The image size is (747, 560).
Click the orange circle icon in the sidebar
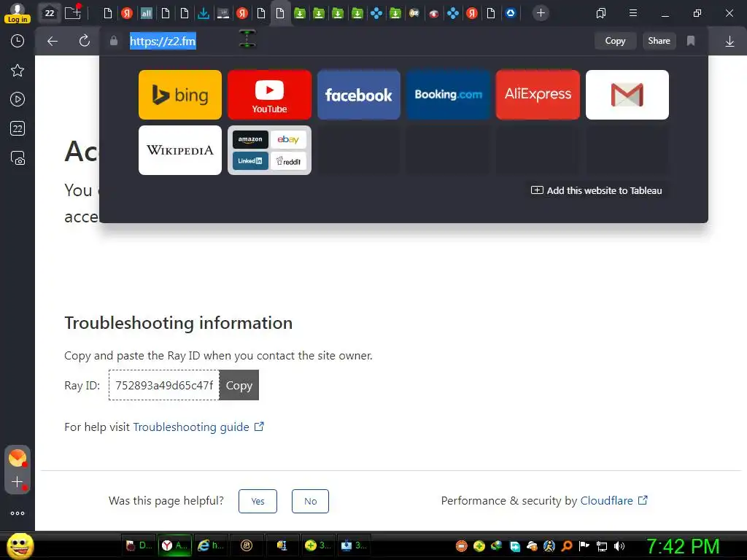18,458
